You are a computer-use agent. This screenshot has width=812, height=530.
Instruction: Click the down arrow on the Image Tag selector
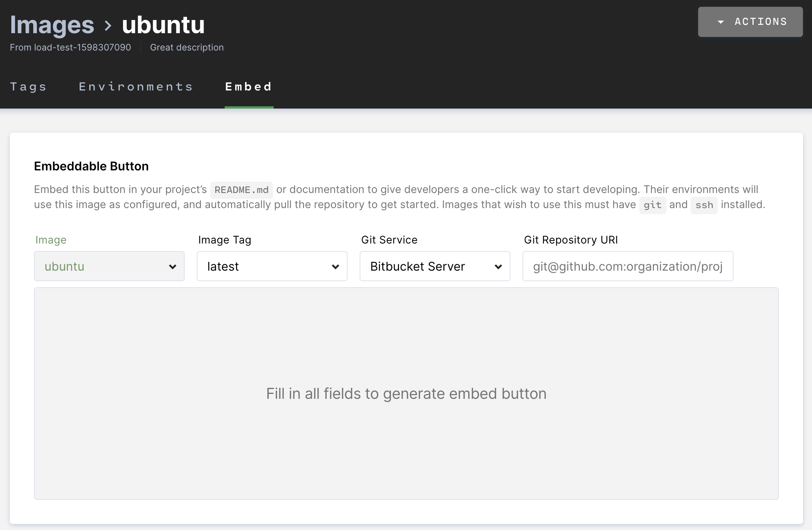336,267
